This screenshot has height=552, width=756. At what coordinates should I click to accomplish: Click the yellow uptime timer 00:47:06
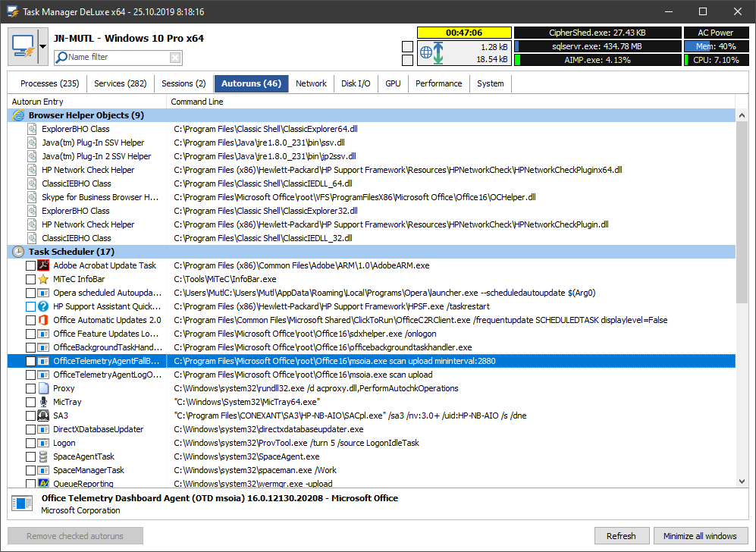[x=464, y=33]
